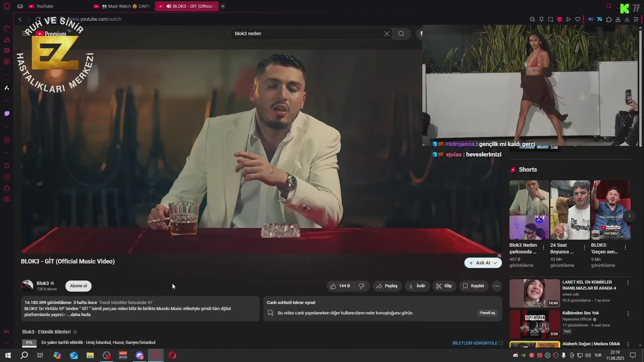The image size is (644, 362).
Task: Click Paylaş share button
Action: coord(386,286)
